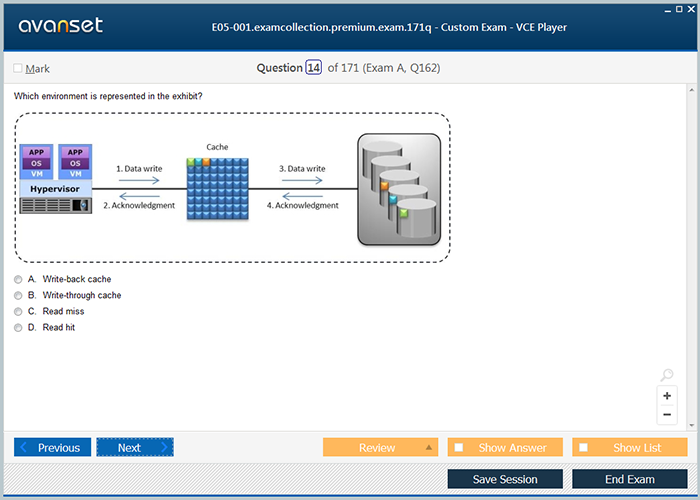
Task: Click the zoom in plus icon
Action: click(667, 396)
